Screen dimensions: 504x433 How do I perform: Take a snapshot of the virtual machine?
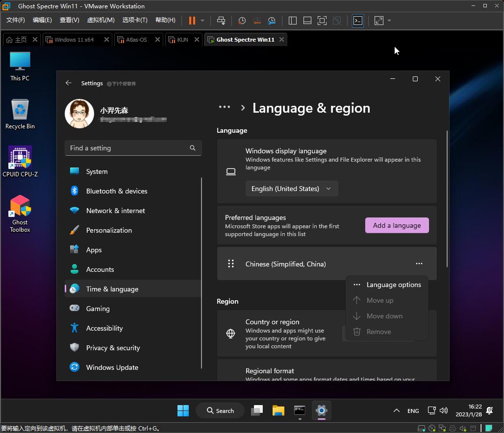coord(241,20)
